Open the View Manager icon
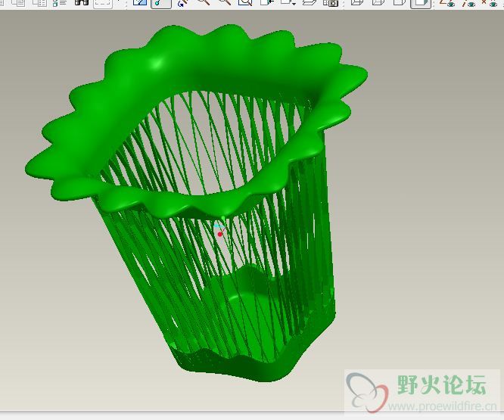This screenshot has height=420, width=504. (331, 2)
